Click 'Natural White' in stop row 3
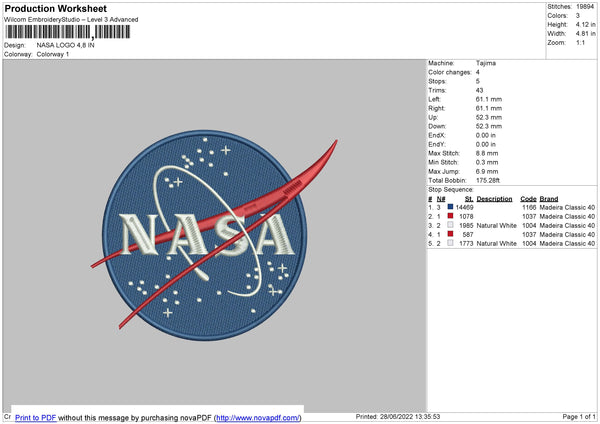The height and width of the screenshot is (424, 600). pyautogui.click(x=496, y=225)
